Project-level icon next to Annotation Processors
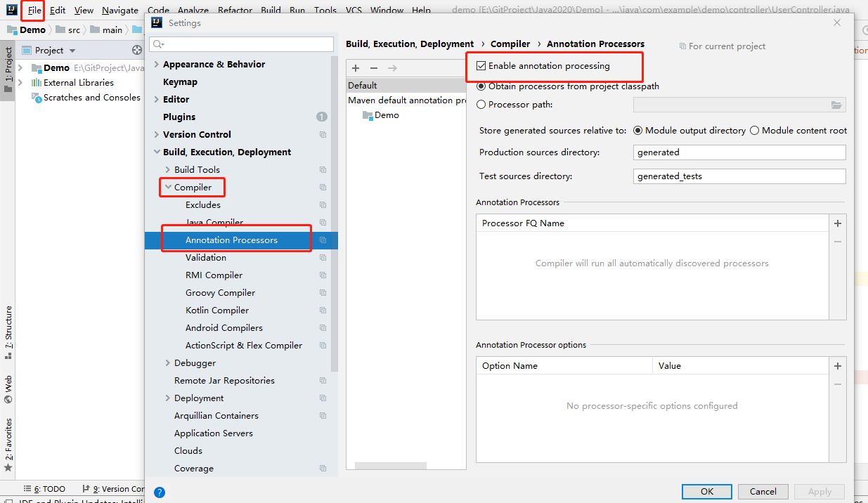Viewport: 868px width, 503px height. pos(323,240)
